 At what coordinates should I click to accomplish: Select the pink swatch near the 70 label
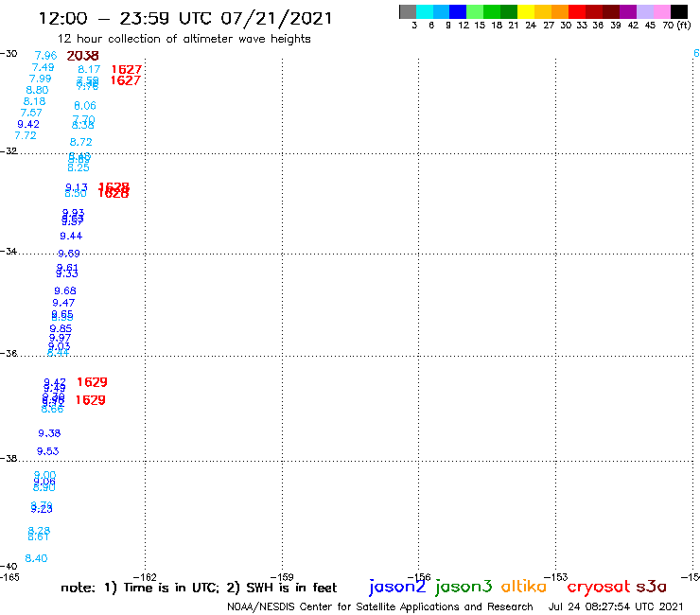[661, 11]
